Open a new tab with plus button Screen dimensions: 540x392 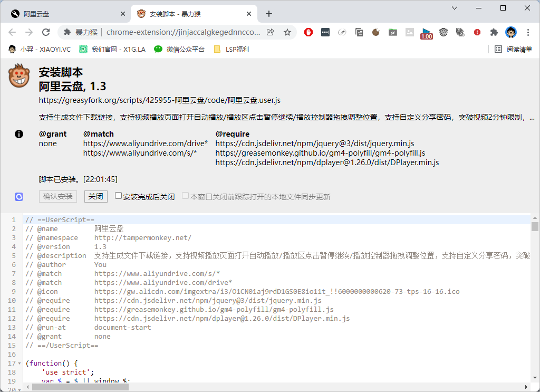pos(269,14)
